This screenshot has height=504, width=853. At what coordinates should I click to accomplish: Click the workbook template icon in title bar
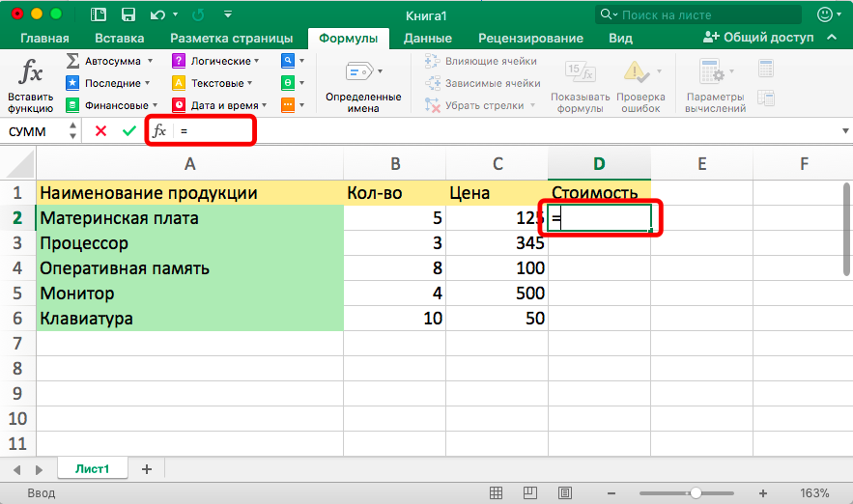[x=99, y=14]
